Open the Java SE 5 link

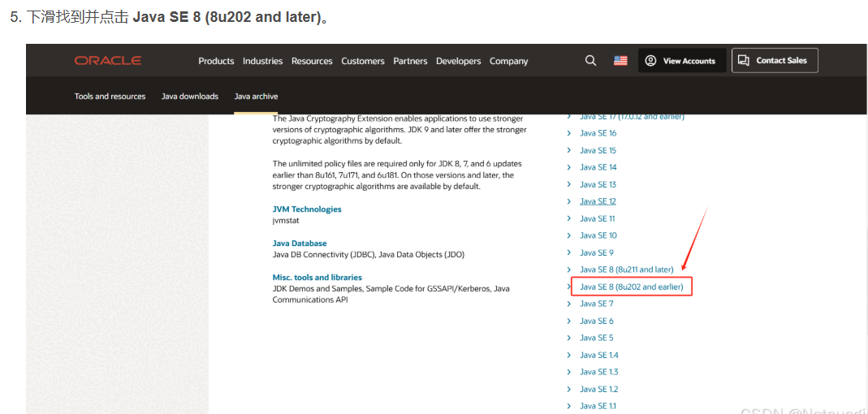click(x=597, y=338)
